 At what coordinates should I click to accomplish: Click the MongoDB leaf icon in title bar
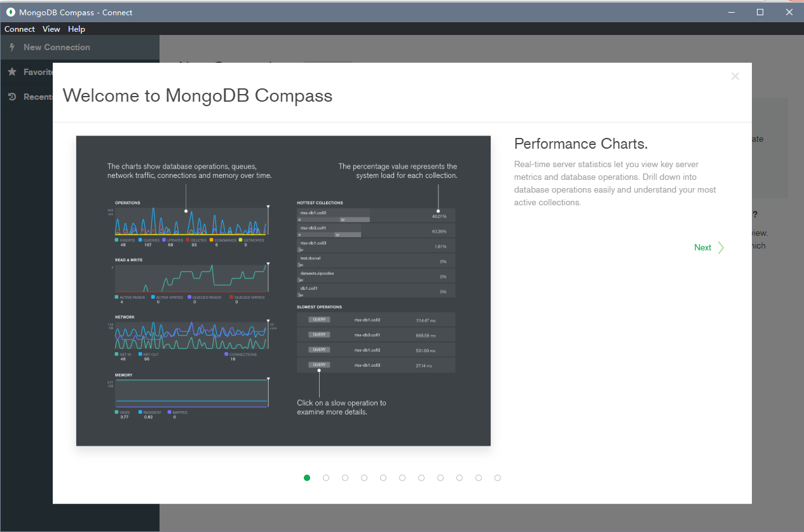(11, 12)
